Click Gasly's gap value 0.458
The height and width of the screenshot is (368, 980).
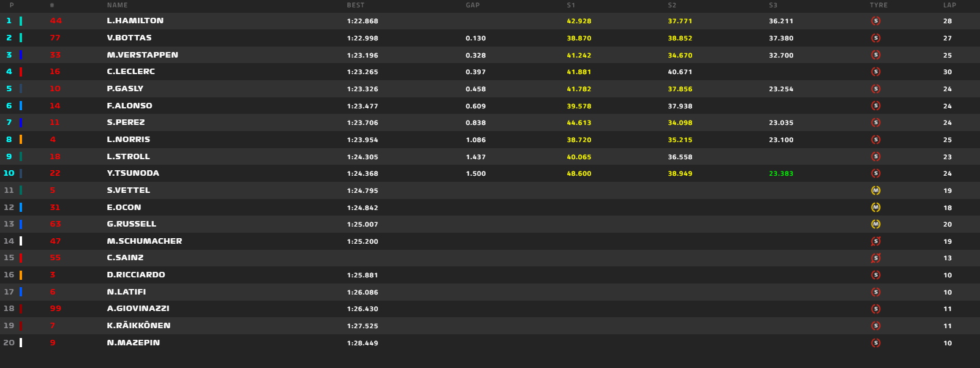[476, 89]
